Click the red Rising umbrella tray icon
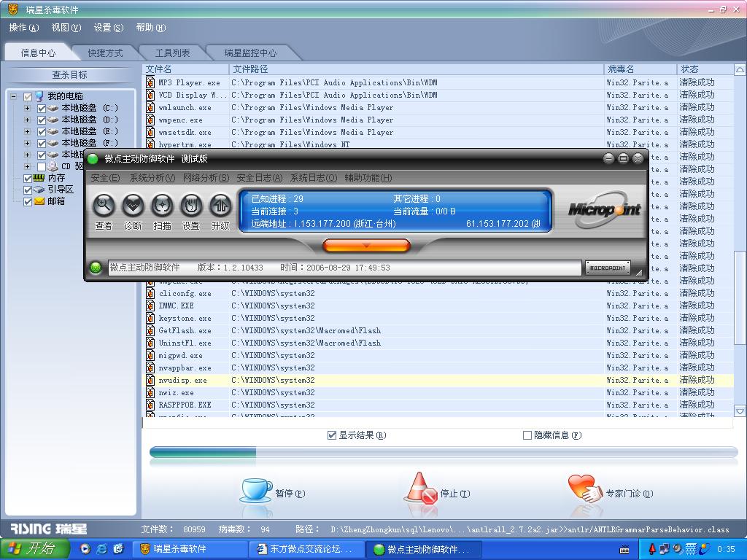 point(652,549)
